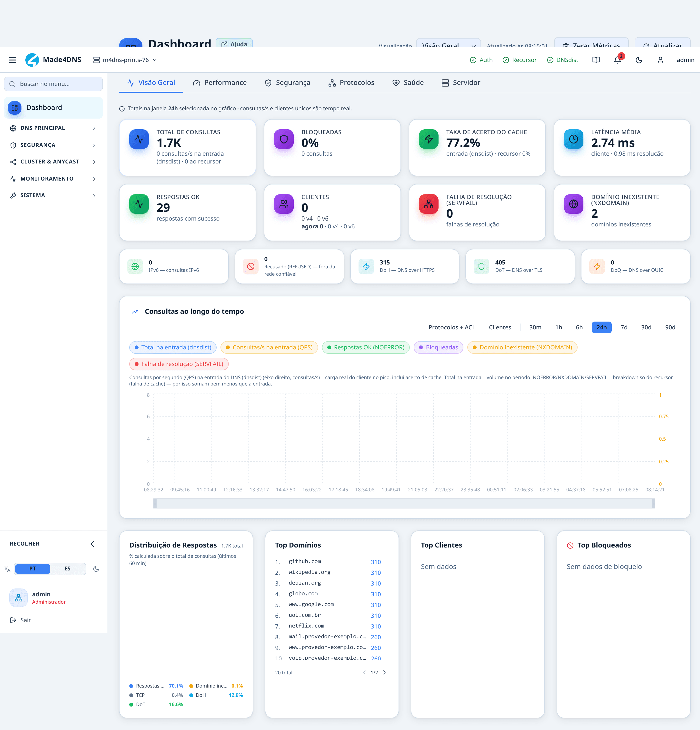Go to next Top Domínios page
Image resolution: width=700 pixels, height=730 pixels.
point(385,673)
